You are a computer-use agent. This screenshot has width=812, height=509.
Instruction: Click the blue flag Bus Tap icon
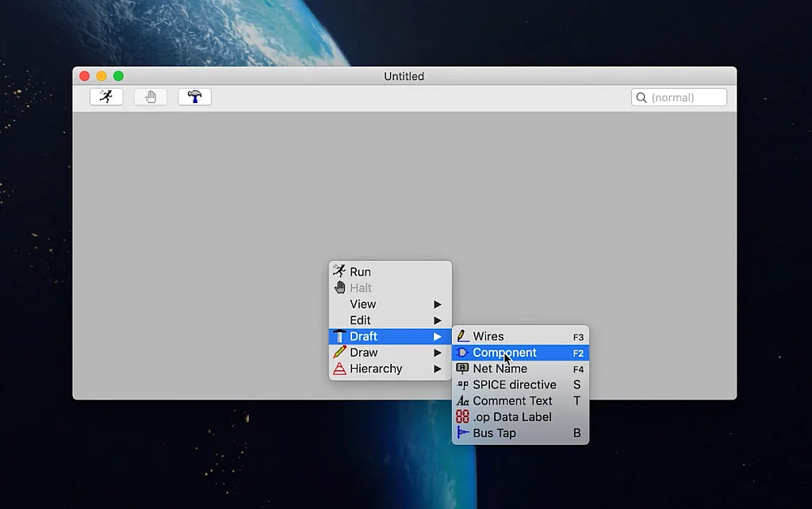tap(462, 433)
